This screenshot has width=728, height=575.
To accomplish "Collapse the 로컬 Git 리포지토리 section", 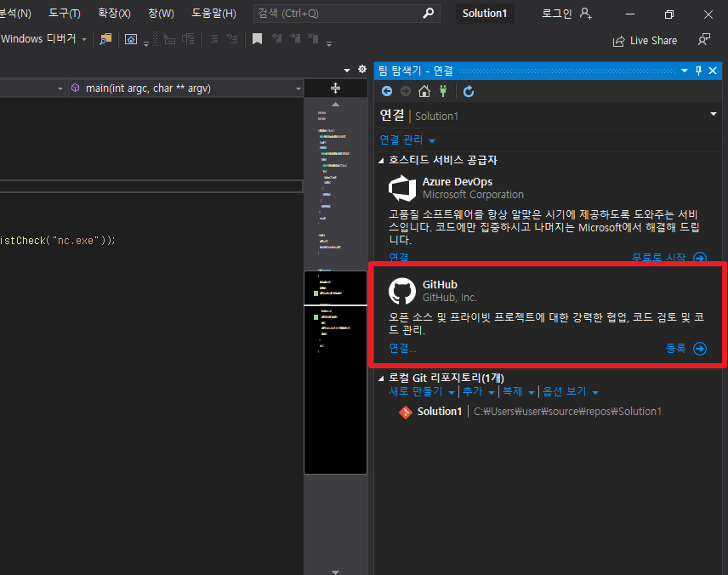I will (x=381, y=379).
